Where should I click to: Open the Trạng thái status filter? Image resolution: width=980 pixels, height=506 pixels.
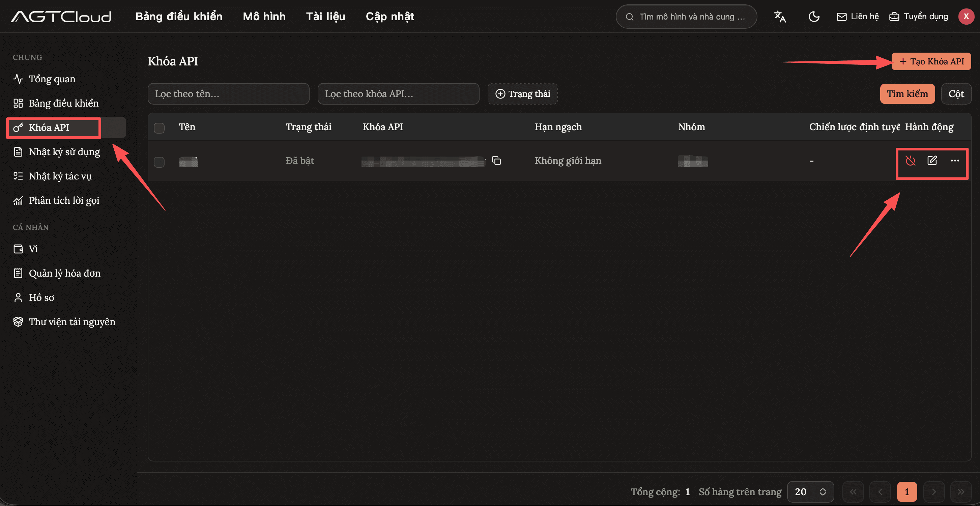(x=523, y=93)
